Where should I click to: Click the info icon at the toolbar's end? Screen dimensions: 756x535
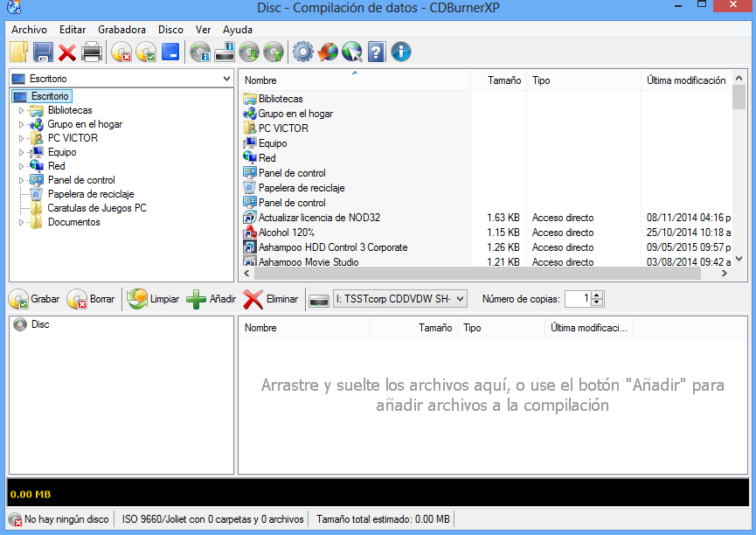pyautogui.click(x=400, y=52)
